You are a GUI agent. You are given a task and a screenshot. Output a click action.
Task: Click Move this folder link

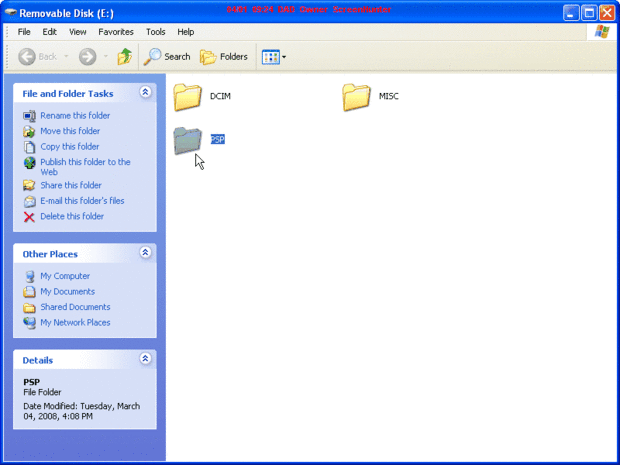tap(70, 131)
